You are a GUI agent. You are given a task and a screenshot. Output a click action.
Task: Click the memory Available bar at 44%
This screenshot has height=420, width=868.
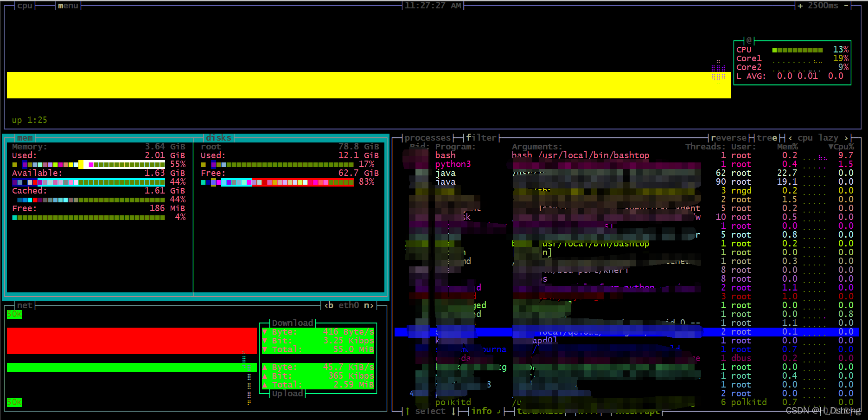point(89,182)
